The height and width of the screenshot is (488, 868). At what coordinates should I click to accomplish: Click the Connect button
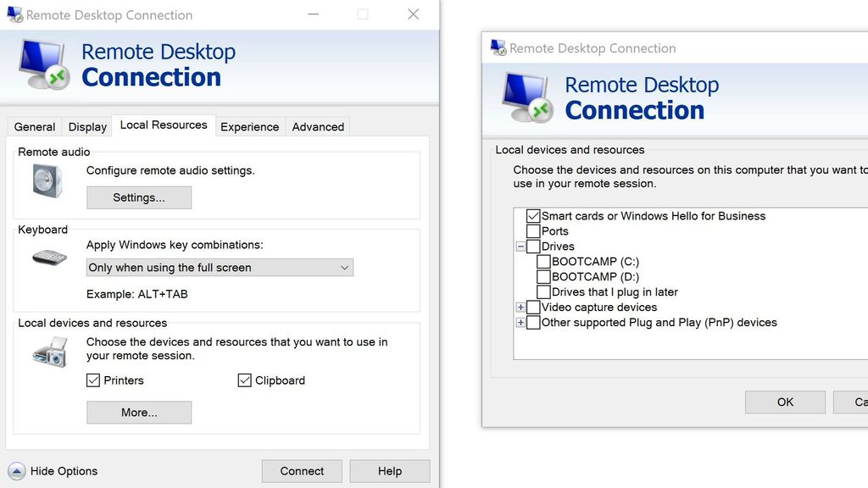pos(302,471)
